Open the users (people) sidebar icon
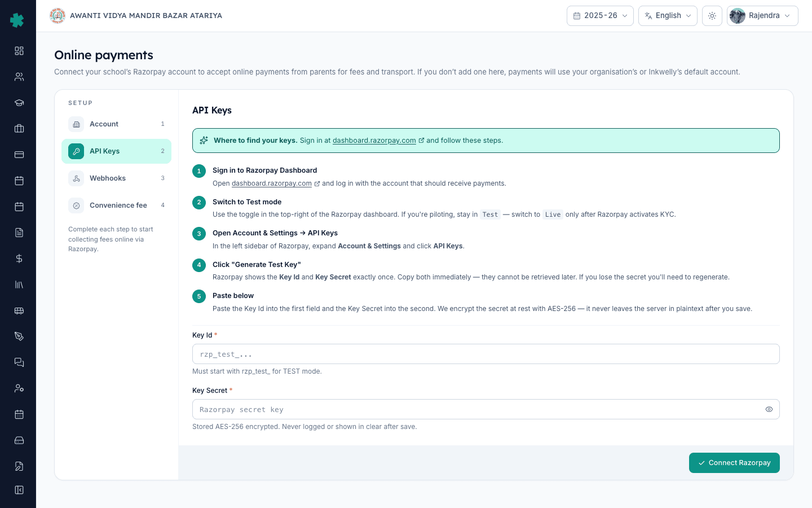The image size is (812, 508). click(x=19, y=77)
